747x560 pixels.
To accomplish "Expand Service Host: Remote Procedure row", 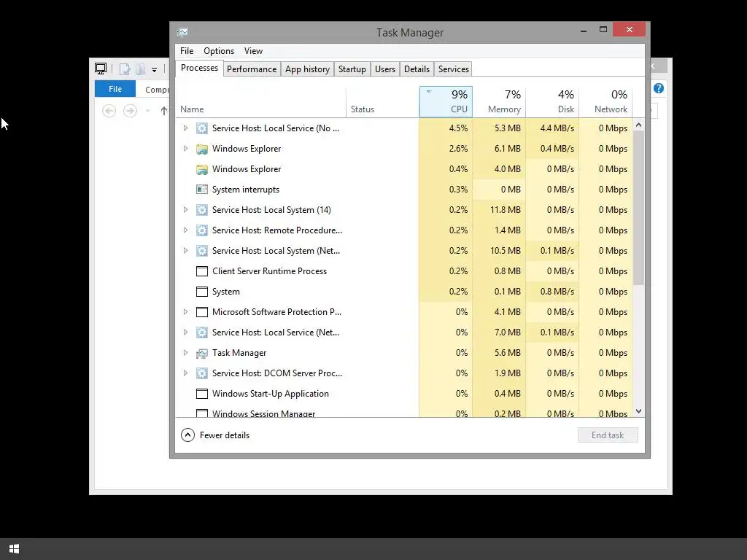I will [186, 230].
